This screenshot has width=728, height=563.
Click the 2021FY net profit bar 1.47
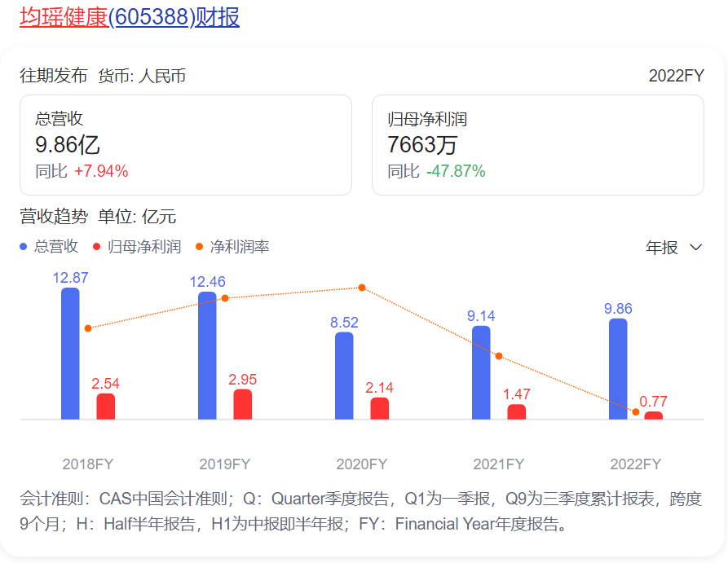click(x=516, y=412)
